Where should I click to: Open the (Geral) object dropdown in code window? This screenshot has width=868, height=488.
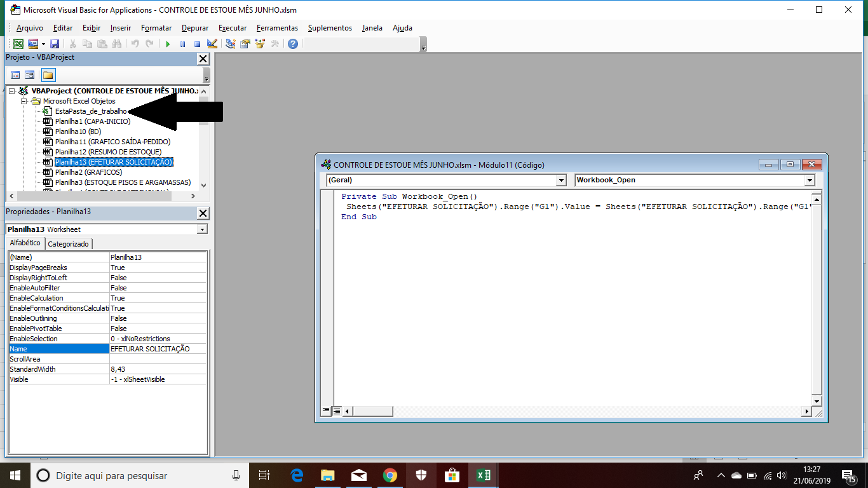tap(561, 180)
